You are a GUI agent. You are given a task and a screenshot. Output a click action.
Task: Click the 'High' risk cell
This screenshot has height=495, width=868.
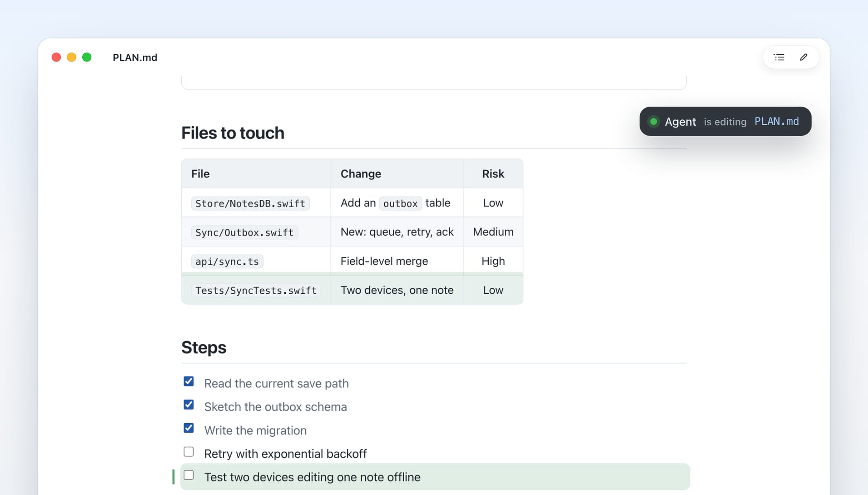tap(493, 261)
